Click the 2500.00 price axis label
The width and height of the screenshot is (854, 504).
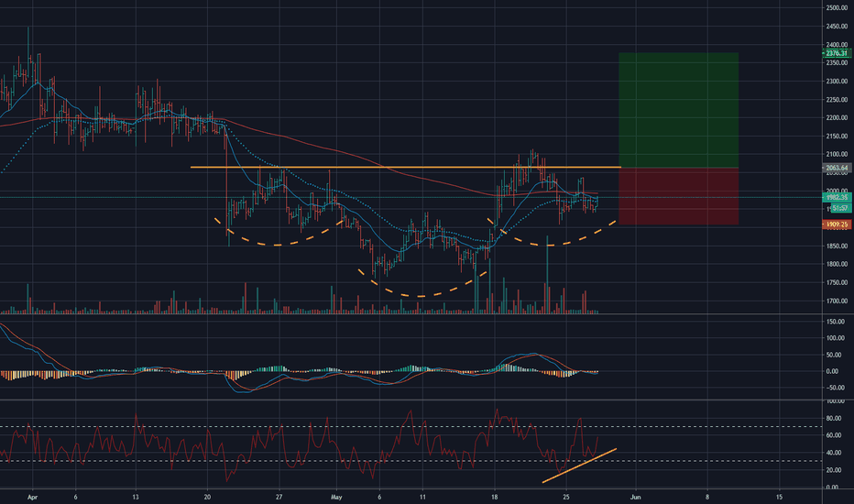[x=837, y=7]
